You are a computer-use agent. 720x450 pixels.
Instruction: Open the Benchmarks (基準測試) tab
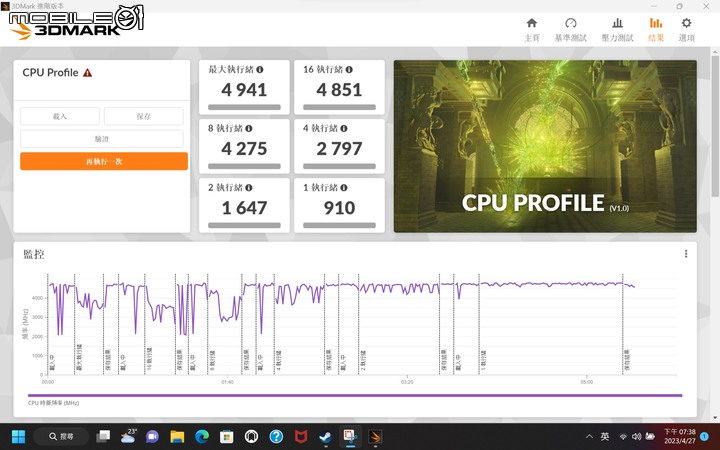click(571, 30)
